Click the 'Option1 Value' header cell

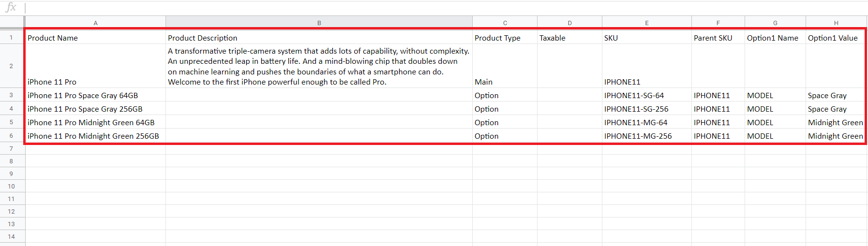tap(836, 38)
